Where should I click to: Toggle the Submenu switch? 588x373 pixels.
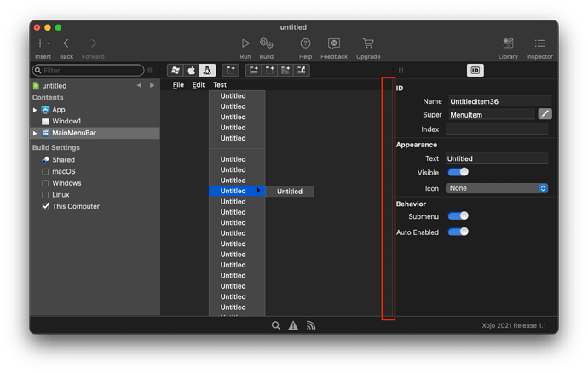[458, 216]
